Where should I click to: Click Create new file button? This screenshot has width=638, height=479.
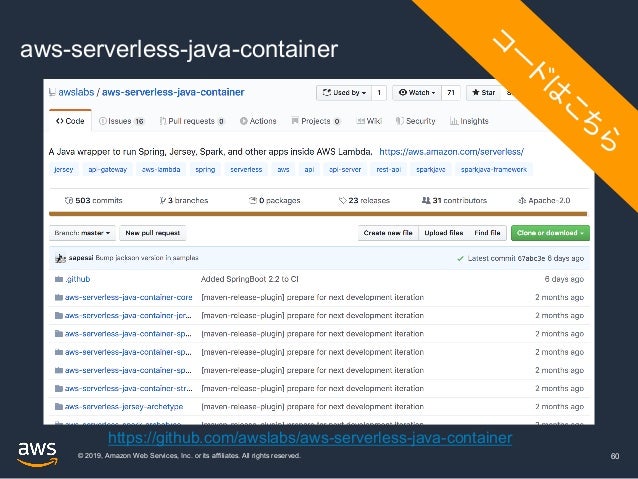coord(388,233)
